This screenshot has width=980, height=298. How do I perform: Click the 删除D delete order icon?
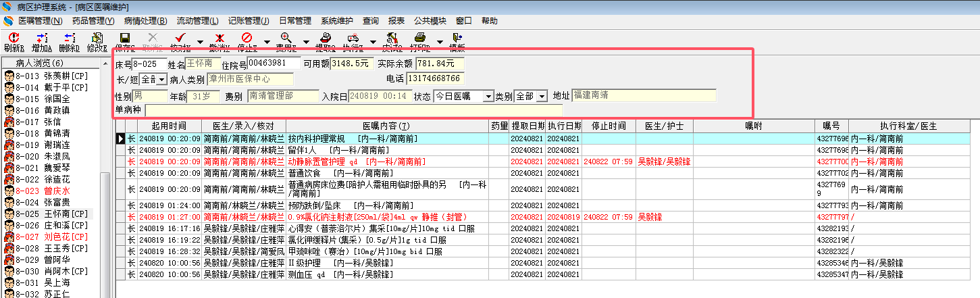69,38
